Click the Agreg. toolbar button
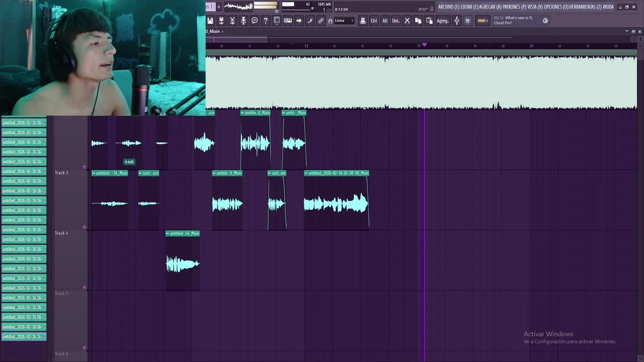The height and width of the screenshot is (362, 644). (443, 21)
